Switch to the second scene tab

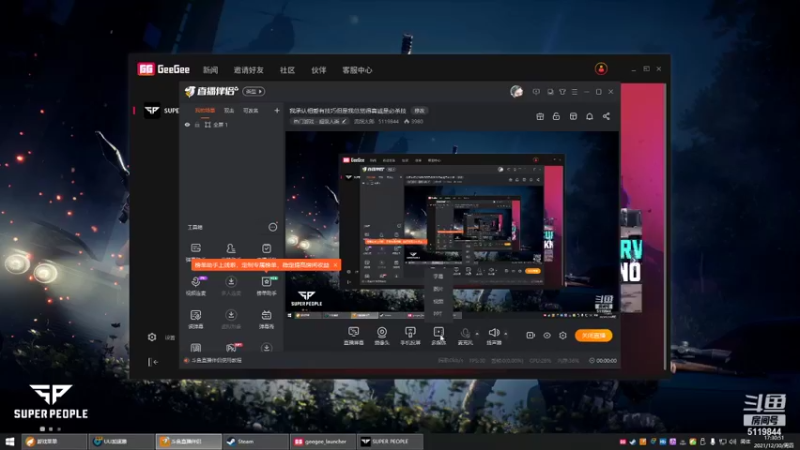229,110
